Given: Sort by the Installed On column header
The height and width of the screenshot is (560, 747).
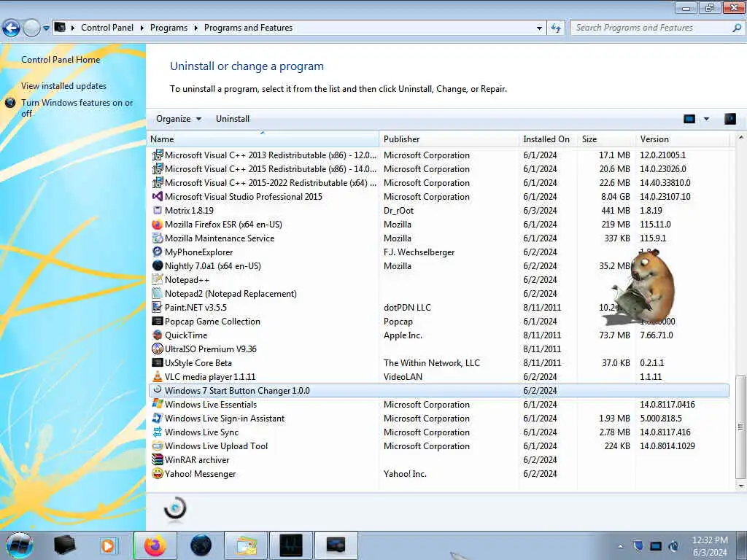Looking at the screenshot, I should [x=547, y=139].
